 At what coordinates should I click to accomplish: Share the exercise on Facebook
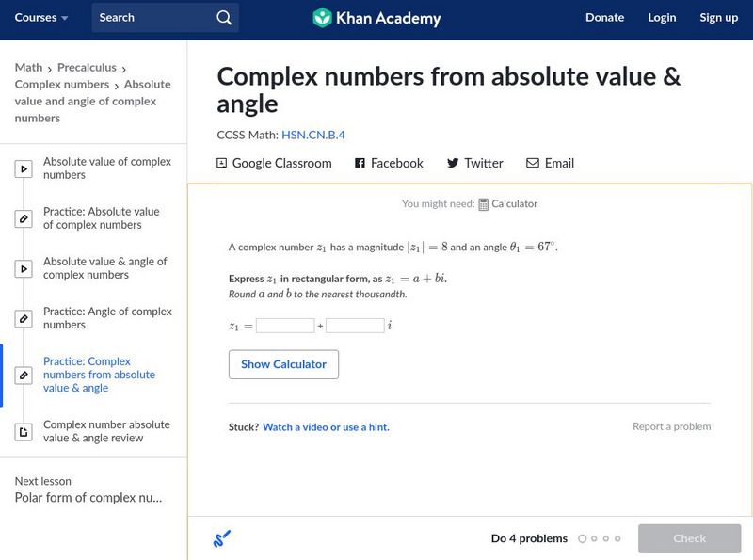389,163
